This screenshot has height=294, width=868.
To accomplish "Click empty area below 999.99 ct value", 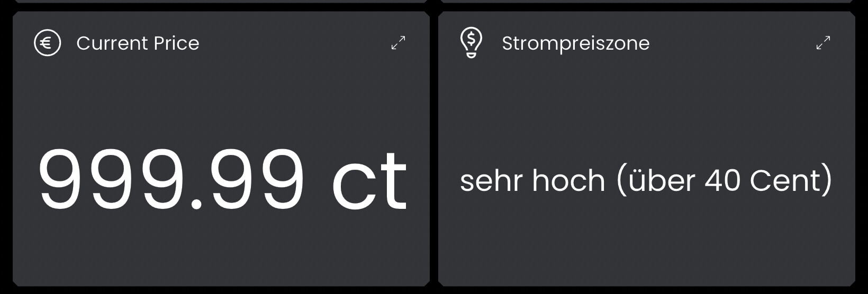I will click(221, 249).
